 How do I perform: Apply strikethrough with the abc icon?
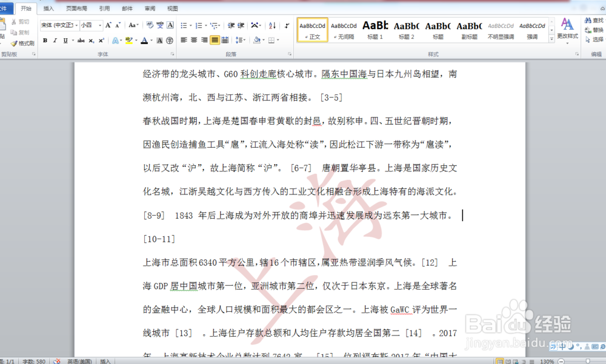81,40
